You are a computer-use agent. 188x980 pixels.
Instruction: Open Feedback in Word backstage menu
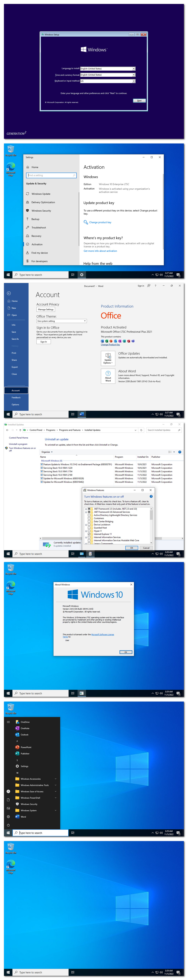16,398
